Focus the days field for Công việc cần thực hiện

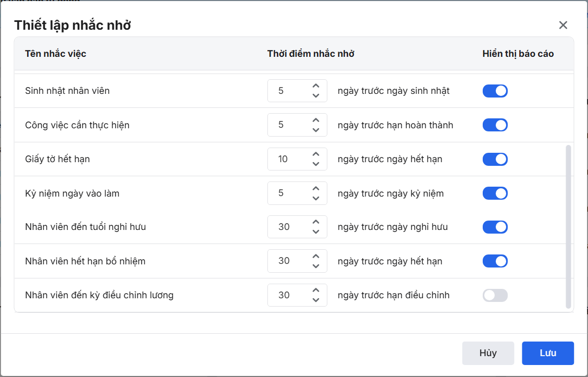[x=288, y=125]
